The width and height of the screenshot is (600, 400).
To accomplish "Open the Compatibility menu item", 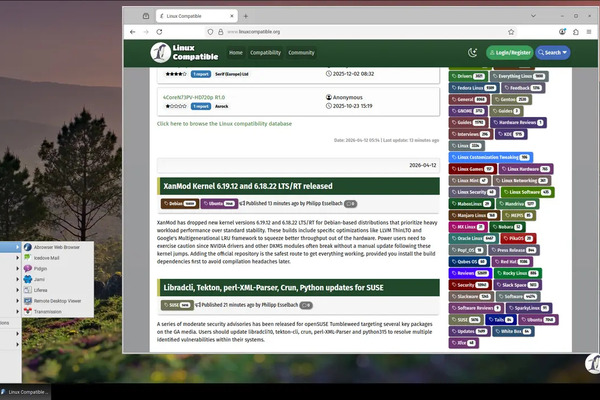I will tap(265, 52).
